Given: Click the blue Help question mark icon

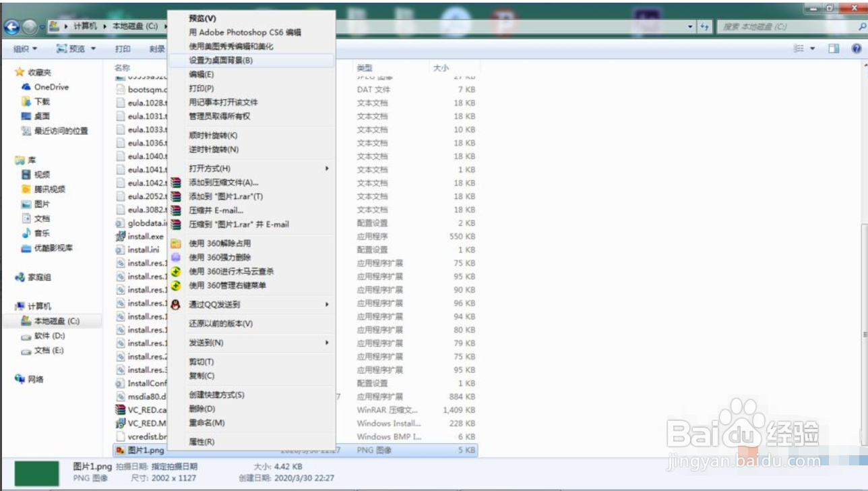Looking at the screenshot, I should tap(857, 48).
